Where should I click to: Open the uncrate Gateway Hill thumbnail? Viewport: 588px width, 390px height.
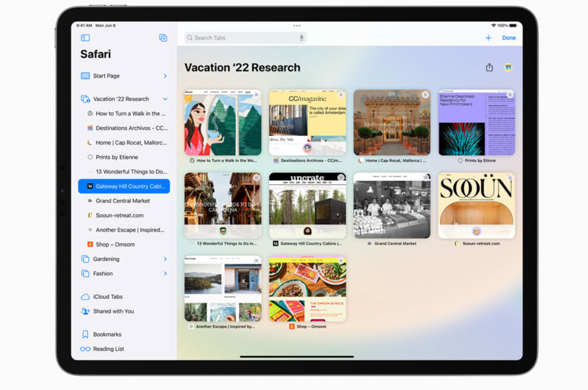click(307, 205)
